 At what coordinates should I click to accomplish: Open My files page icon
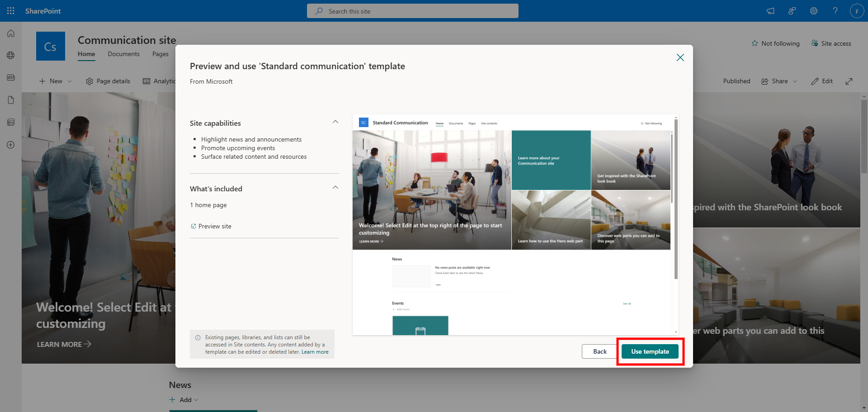[x=11, y=100]
